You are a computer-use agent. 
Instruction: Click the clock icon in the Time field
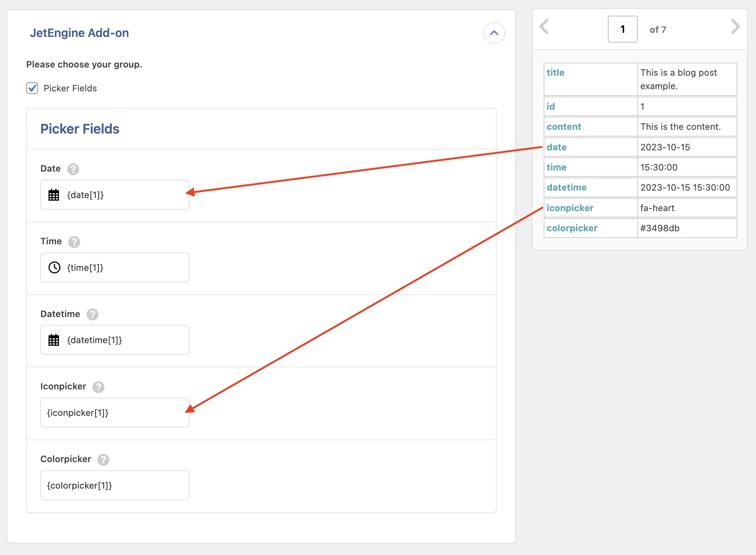tap(54, 267)
